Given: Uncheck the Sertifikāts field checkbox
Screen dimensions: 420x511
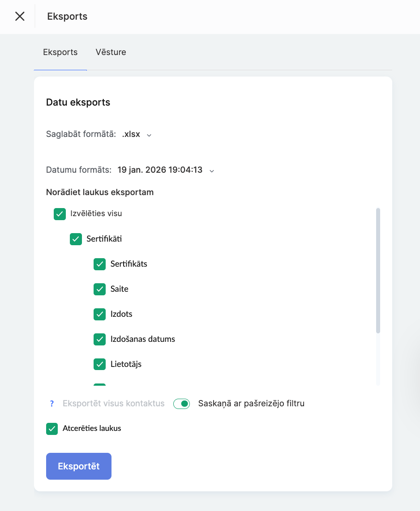Looking at the screenshot, I should (x=99, y=264).
